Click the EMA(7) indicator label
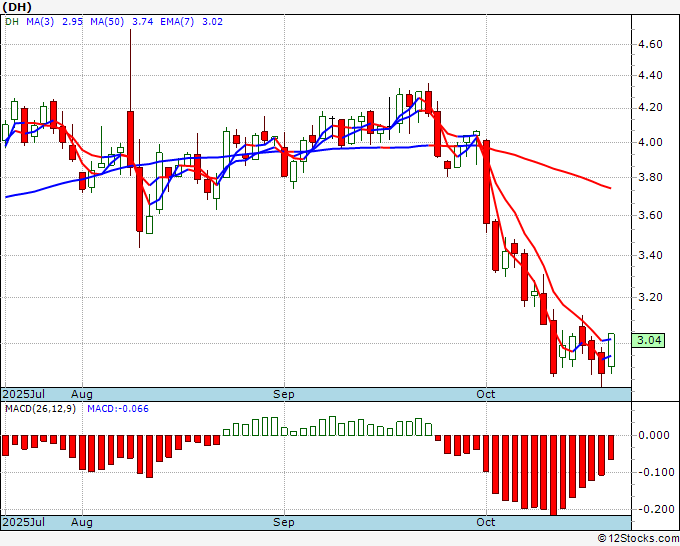 (x=177, y=22)
